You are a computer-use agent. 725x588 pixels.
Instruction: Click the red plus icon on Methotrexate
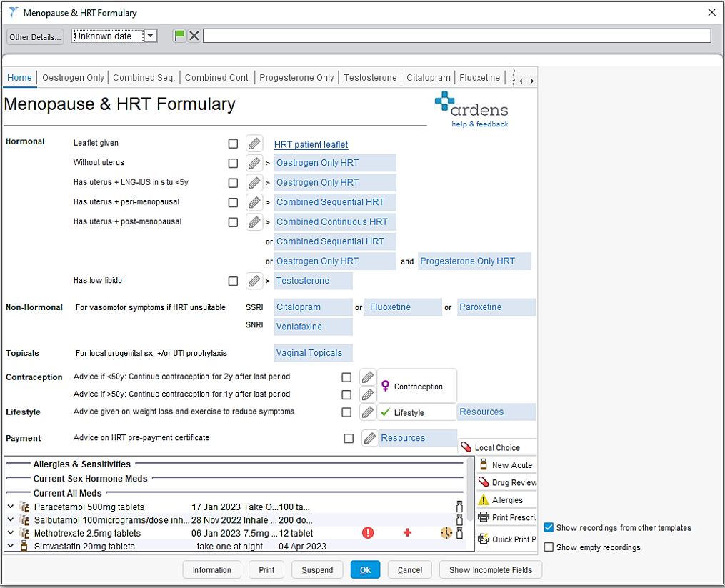point(407,533)
